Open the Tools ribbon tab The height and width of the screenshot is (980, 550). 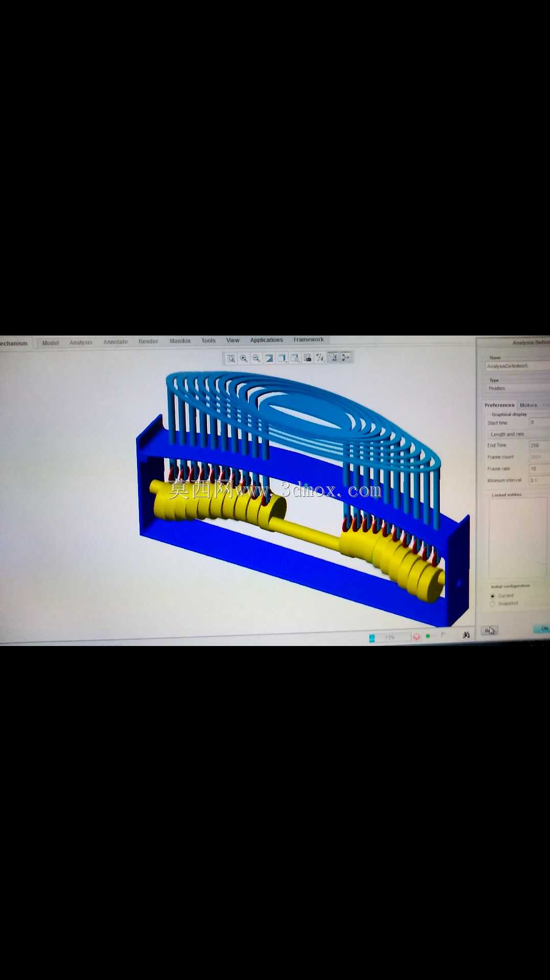click(208, 340)
